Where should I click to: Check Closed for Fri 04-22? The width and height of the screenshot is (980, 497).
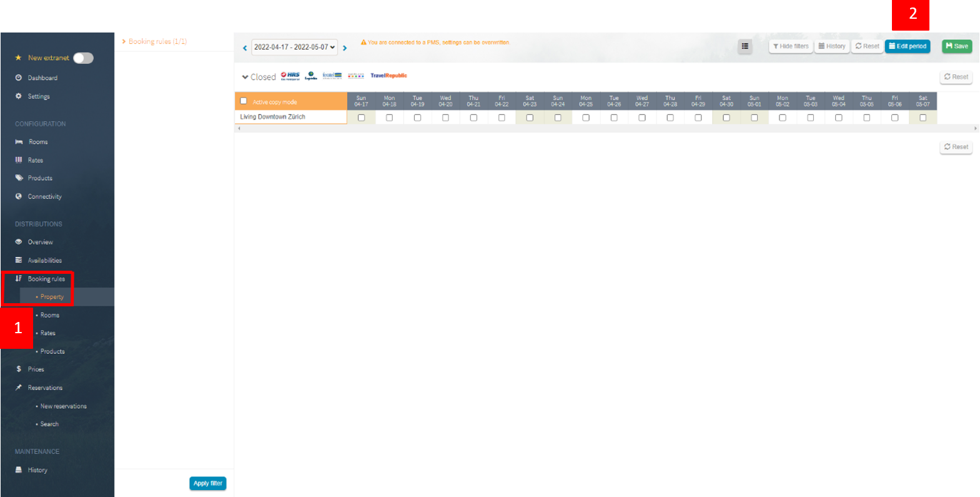coord(502,118)
